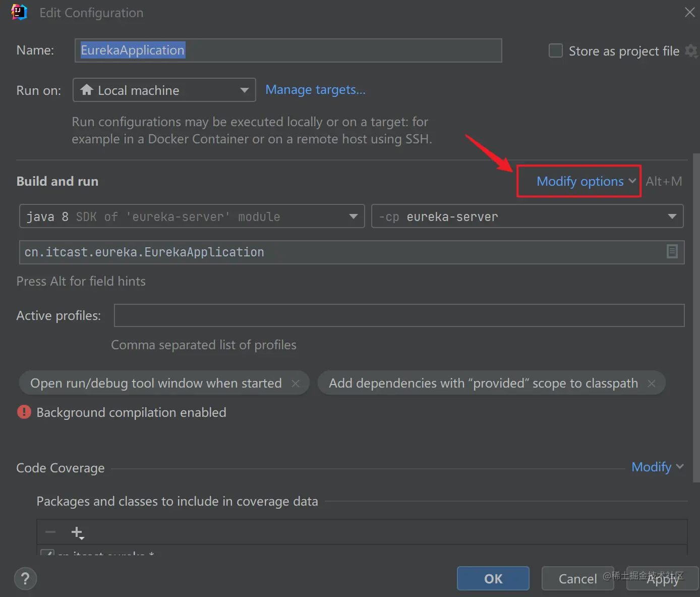This screenshot has height=597, width=700.
Task: Open help with the question mark button
Action: (25, 579)
